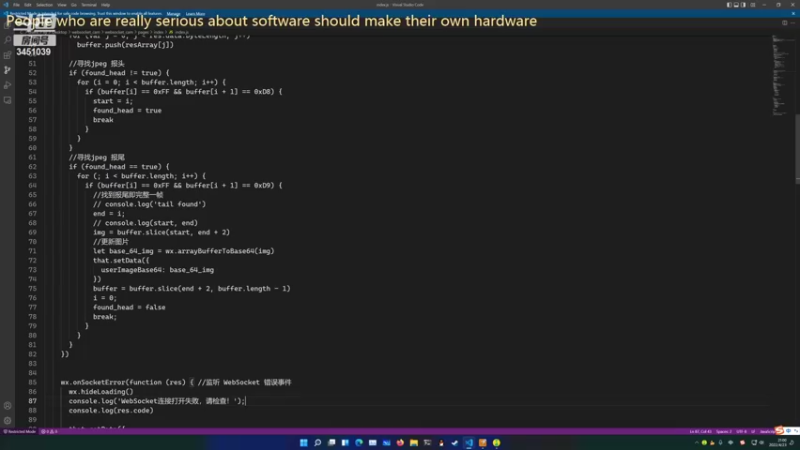Open the Edit menu
This screenshot has width=800, height=450.
pos(28,5)
